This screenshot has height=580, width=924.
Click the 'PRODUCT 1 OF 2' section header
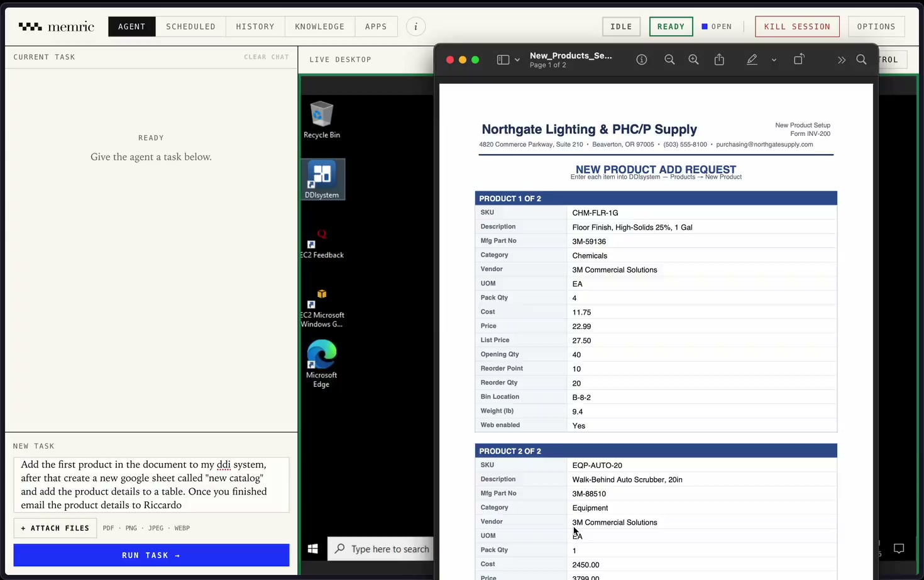tap(656, 198)
